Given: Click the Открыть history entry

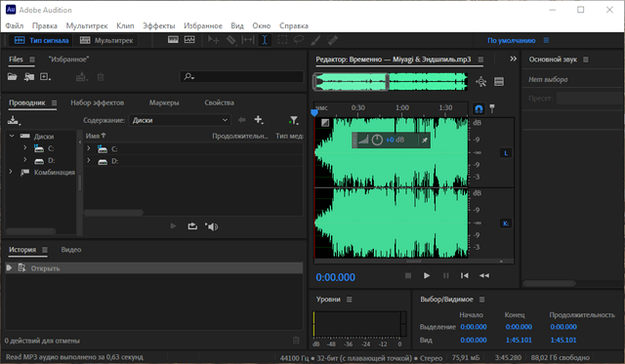Looking at the screenshot, I should 154,268.
